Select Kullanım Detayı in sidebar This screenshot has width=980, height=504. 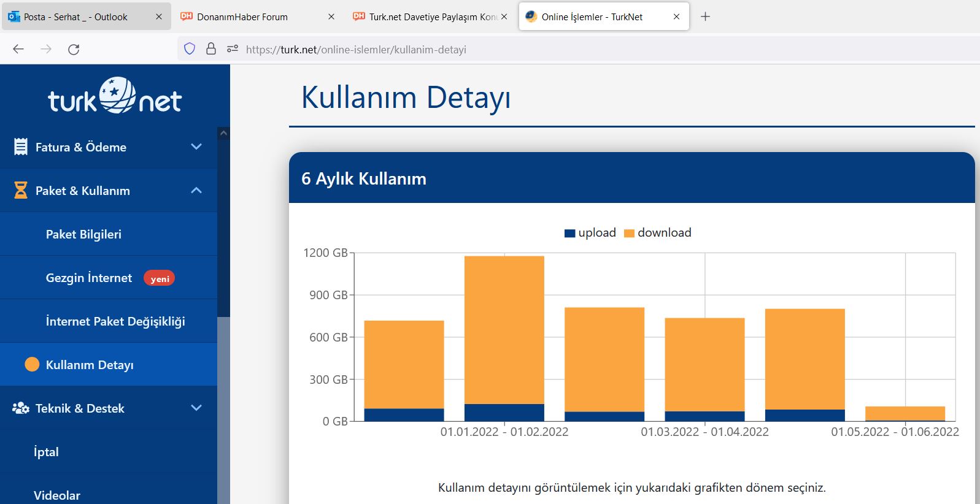(109, 364)
